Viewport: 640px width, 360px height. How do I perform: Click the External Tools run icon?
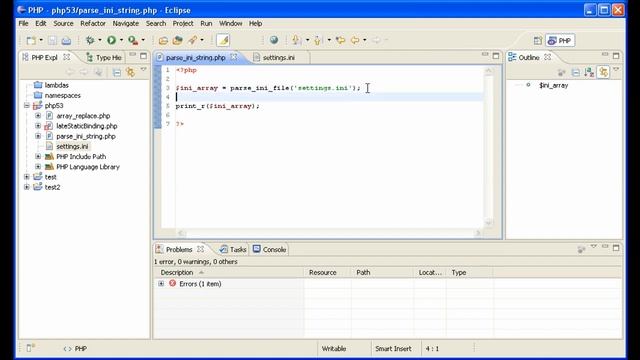click(x=133, y=40)
